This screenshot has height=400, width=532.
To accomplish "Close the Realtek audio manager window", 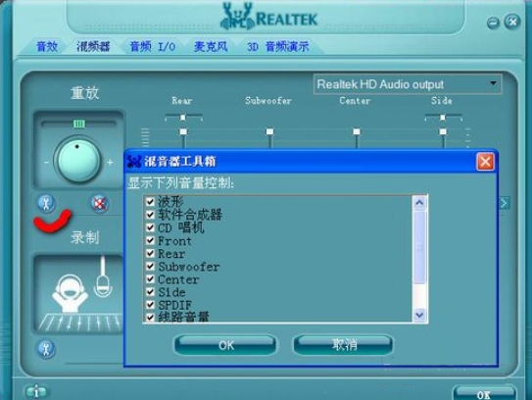I will point(512,22).
